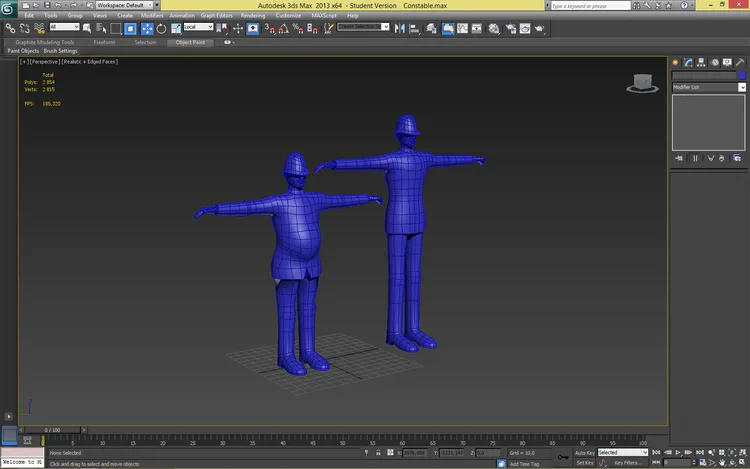Open the Create panel tab

click(675, 62)
